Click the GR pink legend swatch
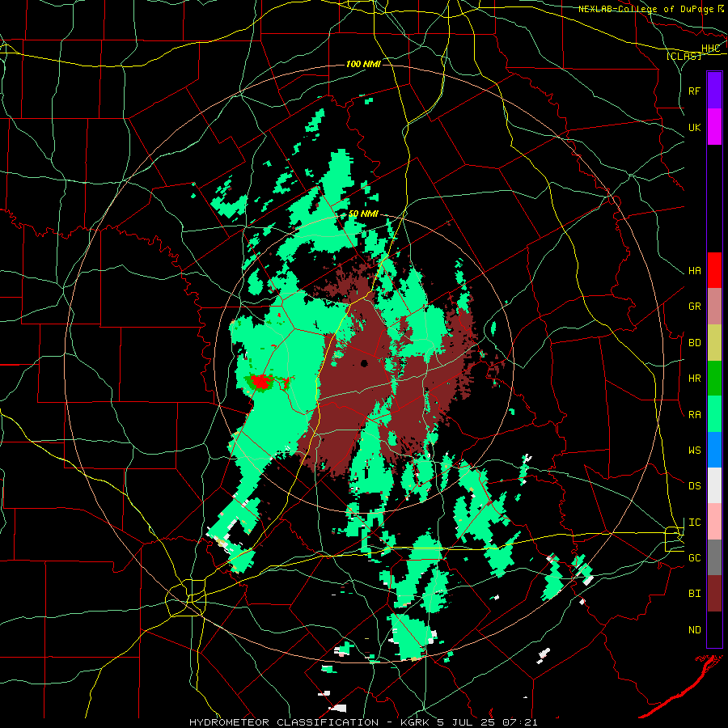728x728 pixels. 714,306
